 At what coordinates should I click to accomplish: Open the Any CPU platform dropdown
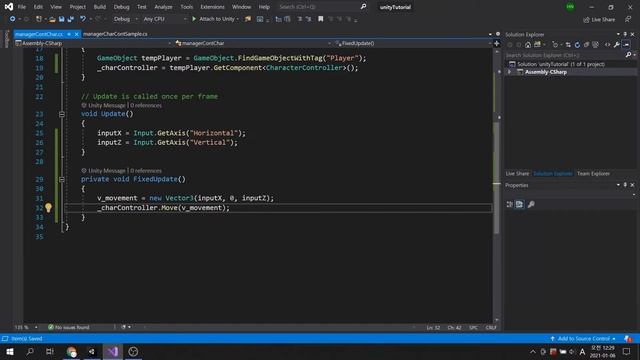coord(165,19)
